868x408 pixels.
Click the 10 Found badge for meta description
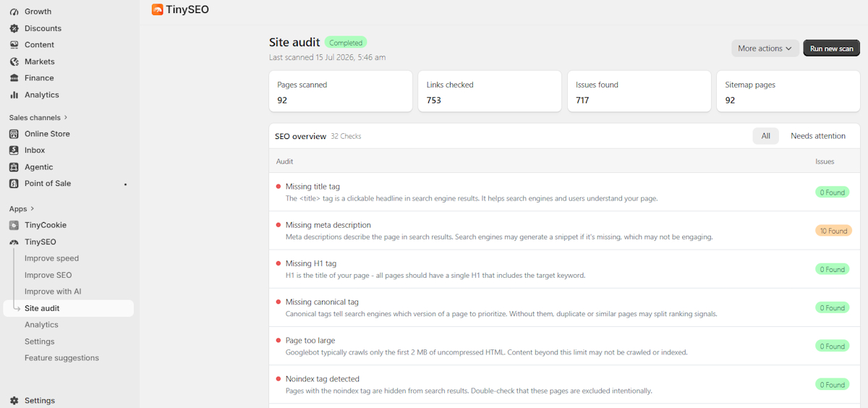833,231
